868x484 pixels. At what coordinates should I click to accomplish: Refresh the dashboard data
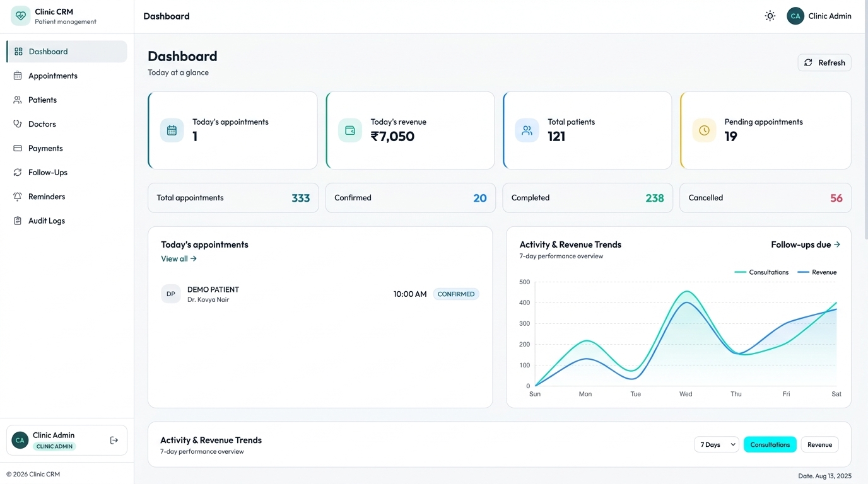[x=824, y=62]
